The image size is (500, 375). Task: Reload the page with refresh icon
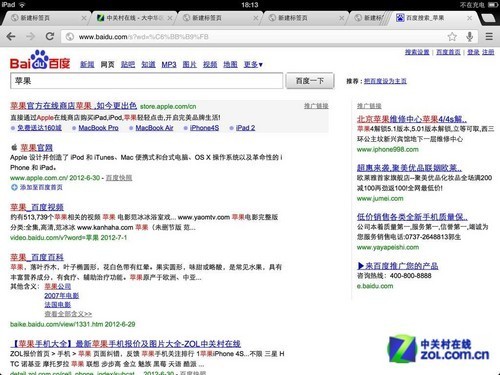click(x=50, y=36)
